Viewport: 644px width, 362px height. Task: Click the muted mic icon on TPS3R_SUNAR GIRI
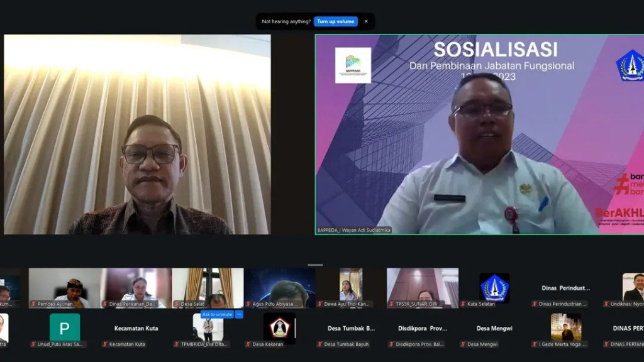tap(391, 304)
